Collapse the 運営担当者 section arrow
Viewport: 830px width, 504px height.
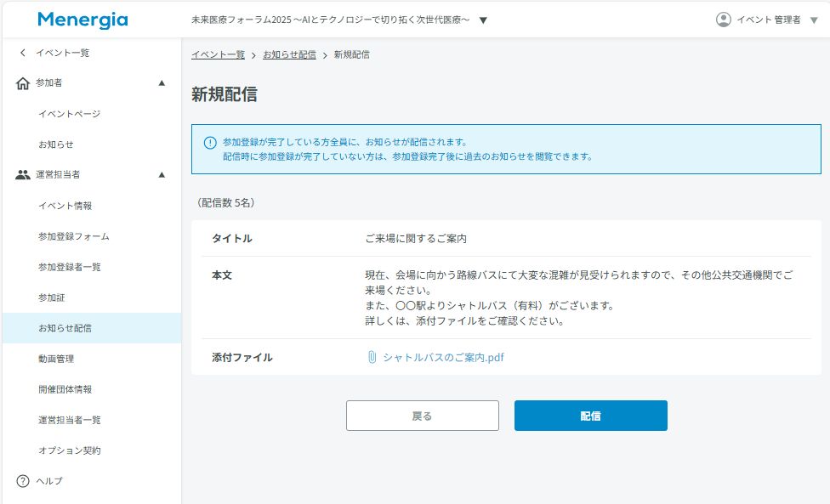coord(162,174)
